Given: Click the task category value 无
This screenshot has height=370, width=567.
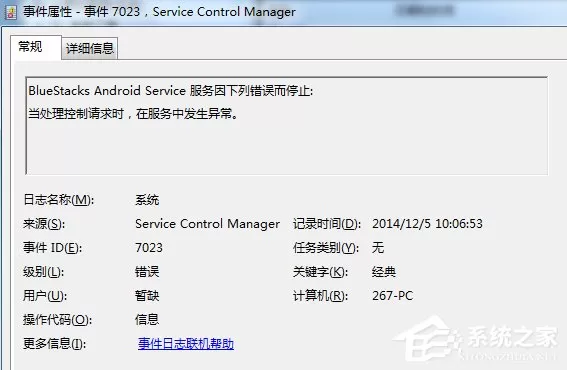Looking at the screenshot, I should (378, 248).
